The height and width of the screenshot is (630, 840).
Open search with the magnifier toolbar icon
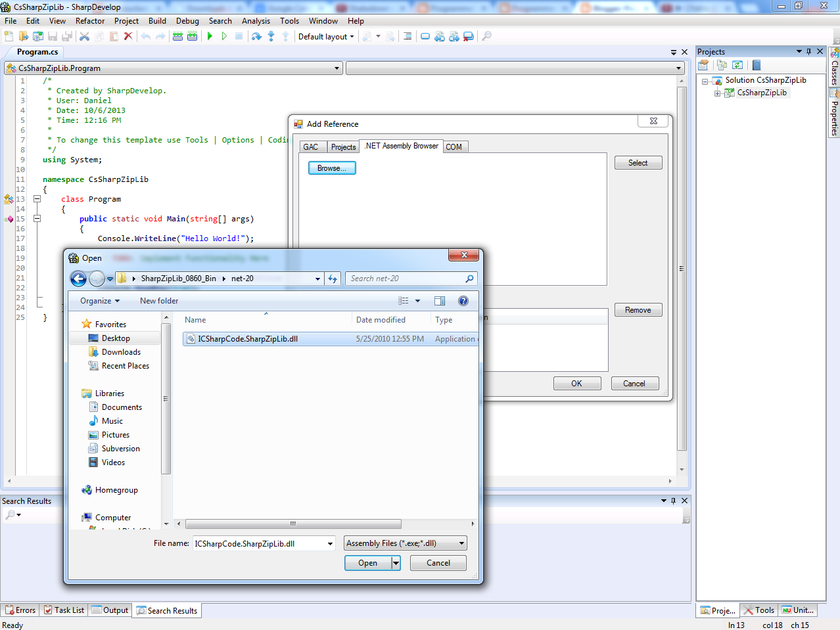(x=486, y=36)
